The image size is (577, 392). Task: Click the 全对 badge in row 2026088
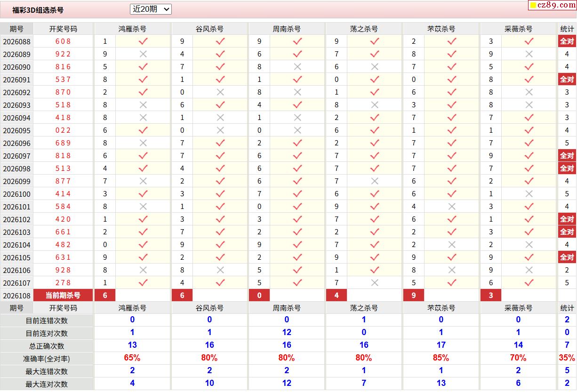pos(567,41)
